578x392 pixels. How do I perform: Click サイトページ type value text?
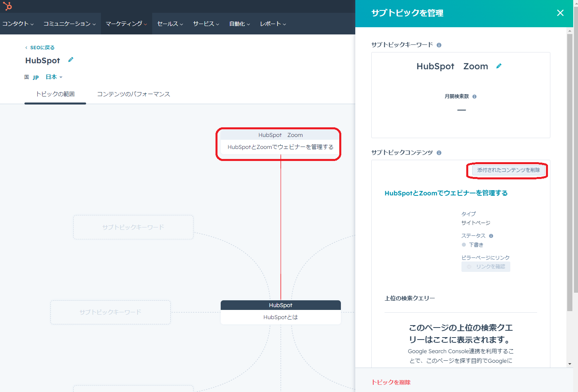pyautogui.click(x=476, y=223)
